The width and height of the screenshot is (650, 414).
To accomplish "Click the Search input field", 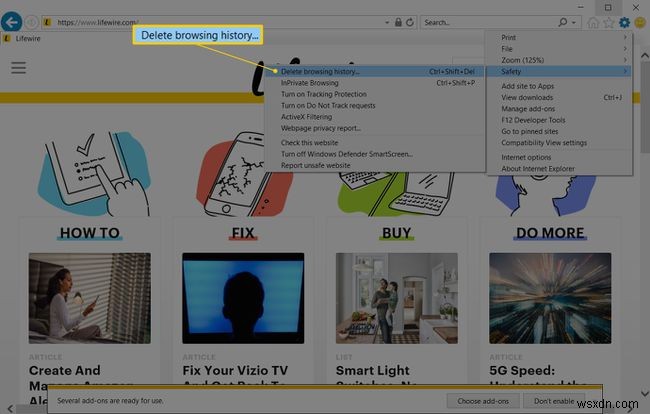I will pyautogui.click(x=489, y=22).
